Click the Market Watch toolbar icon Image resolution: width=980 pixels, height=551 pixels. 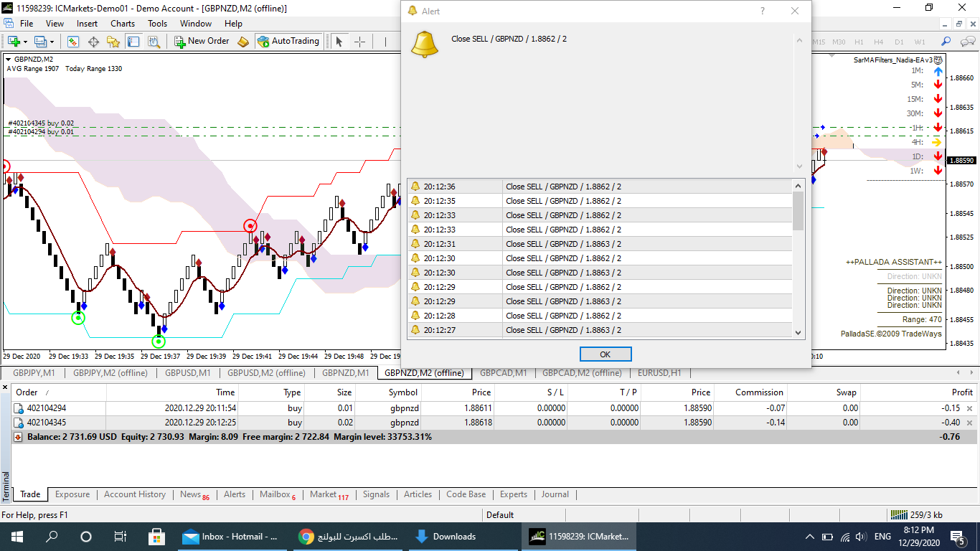coord(74,42)
